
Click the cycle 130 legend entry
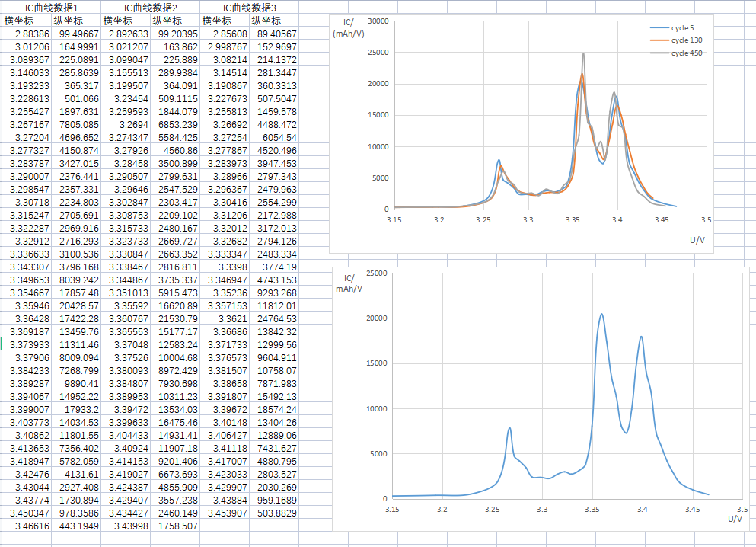click(x=682, y=40)
